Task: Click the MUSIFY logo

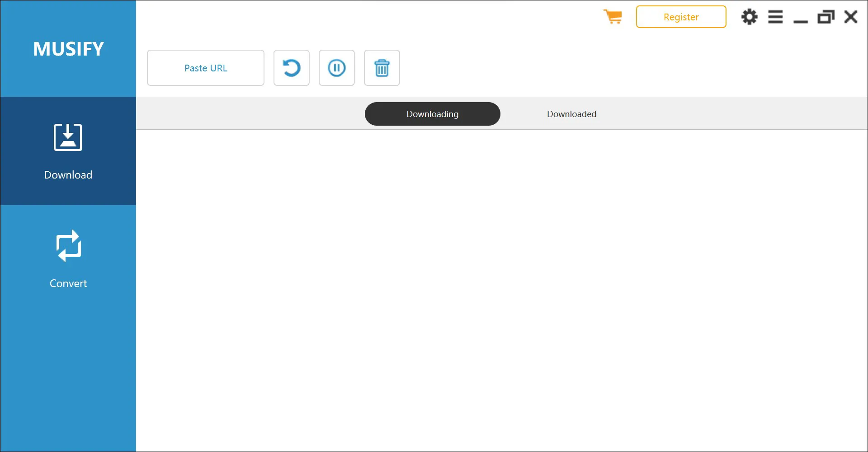Action: click(x=68, y=48)
